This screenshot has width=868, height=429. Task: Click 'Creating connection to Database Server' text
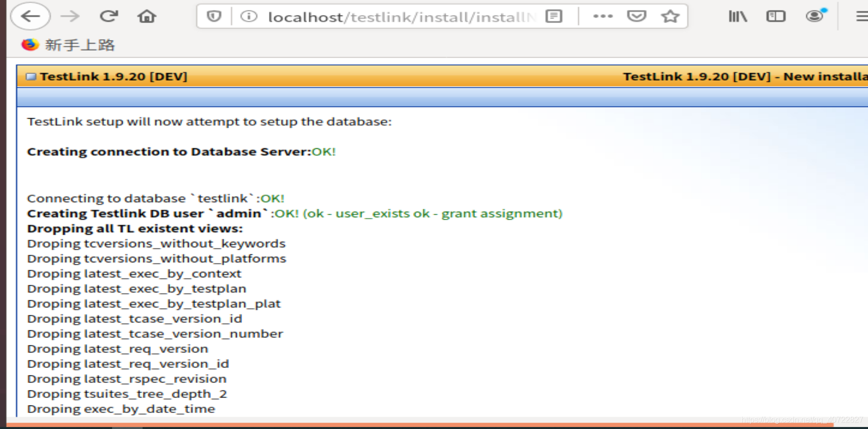(x=168, y=152)
